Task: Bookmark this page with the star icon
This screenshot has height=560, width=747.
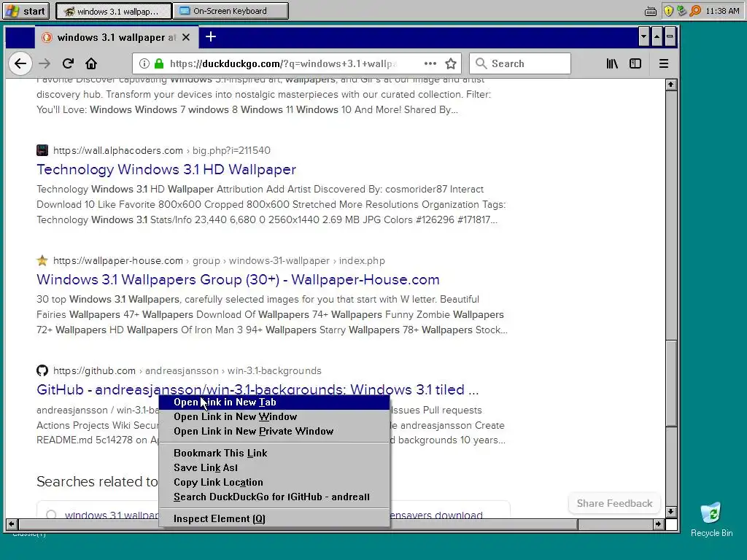Action: [x=451, y=63]
